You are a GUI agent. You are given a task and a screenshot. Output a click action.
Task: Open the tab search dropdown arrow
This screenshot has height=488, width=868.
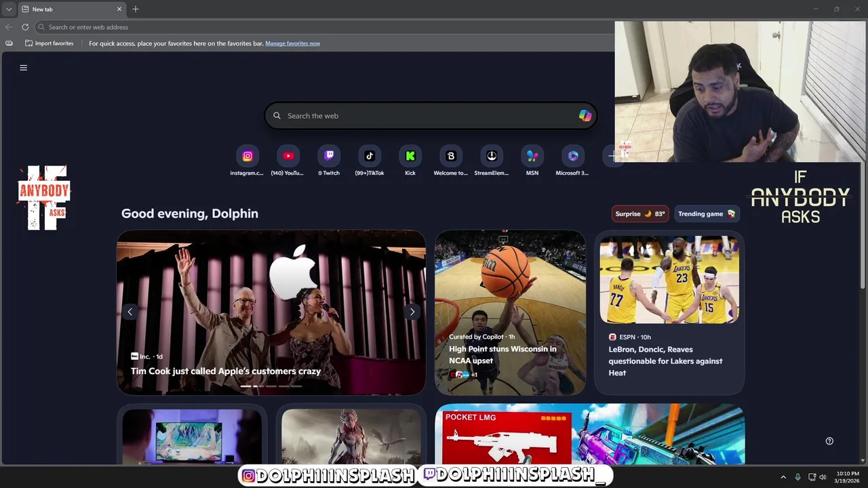coord(9,9)
